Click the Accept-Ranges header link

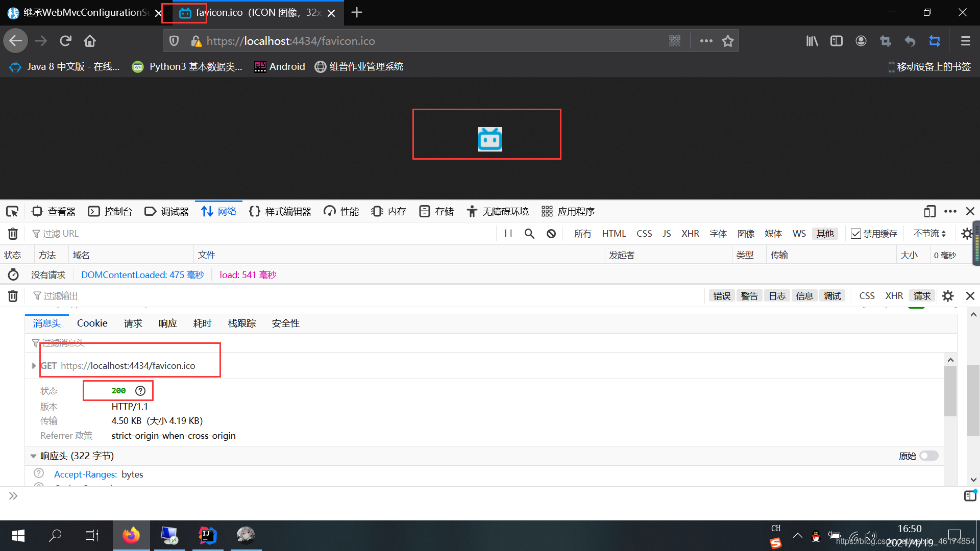click(85, 474)
